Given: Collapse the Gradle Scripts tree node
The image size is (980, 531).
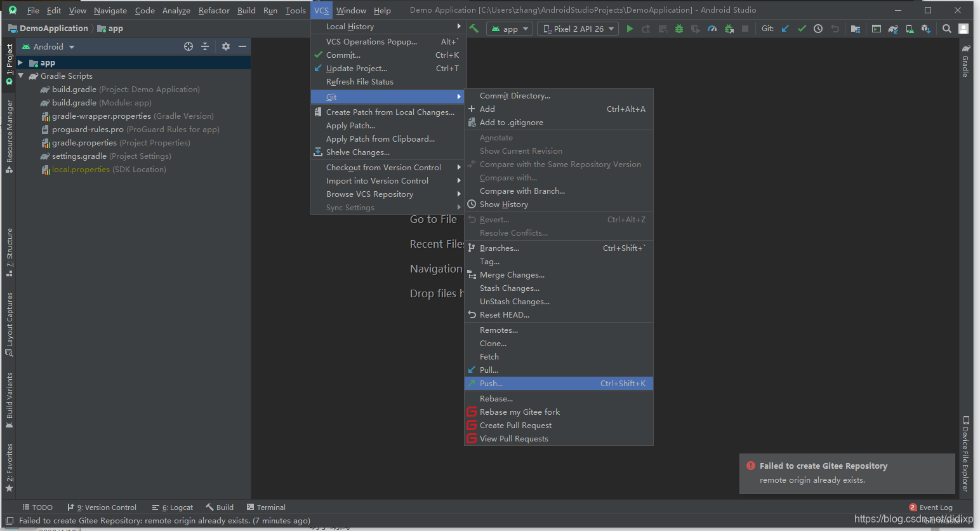Looking at the screenshot, I should pyautogui.click(x=20, y=76).
